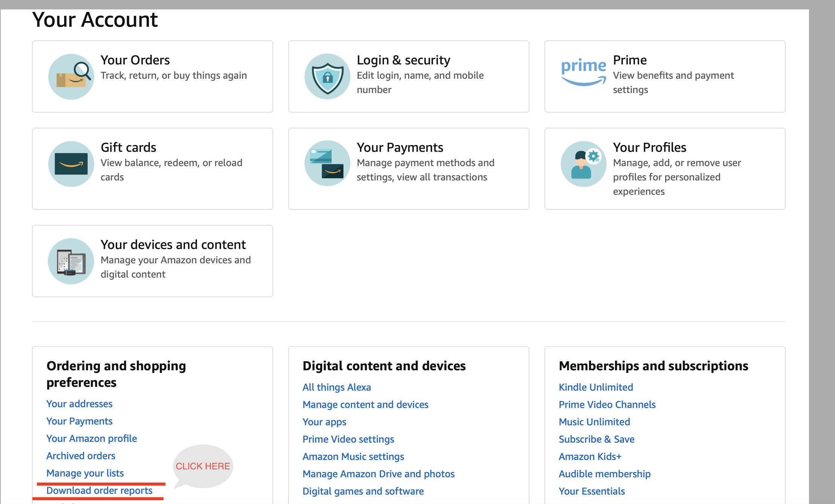Viewport: 835px width, 504px height.
Task: Open Your addresses link
Action: [80, 404]
